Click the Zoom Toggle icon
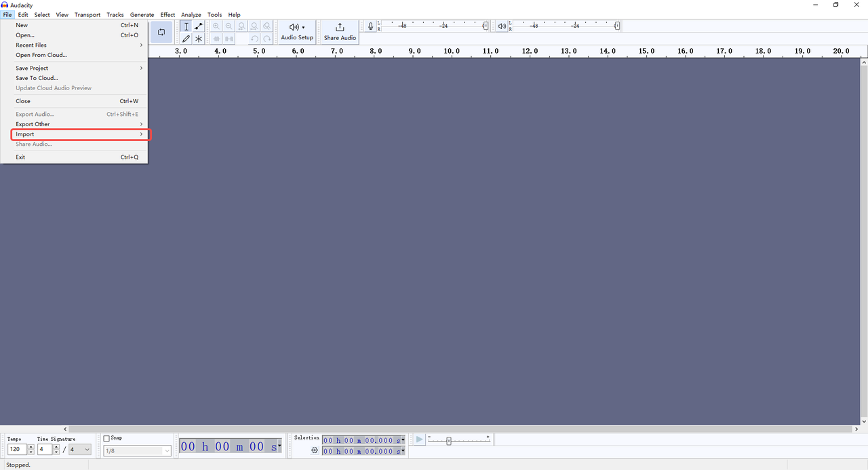Viewport: 868px width, 470px height. [267, 26]
